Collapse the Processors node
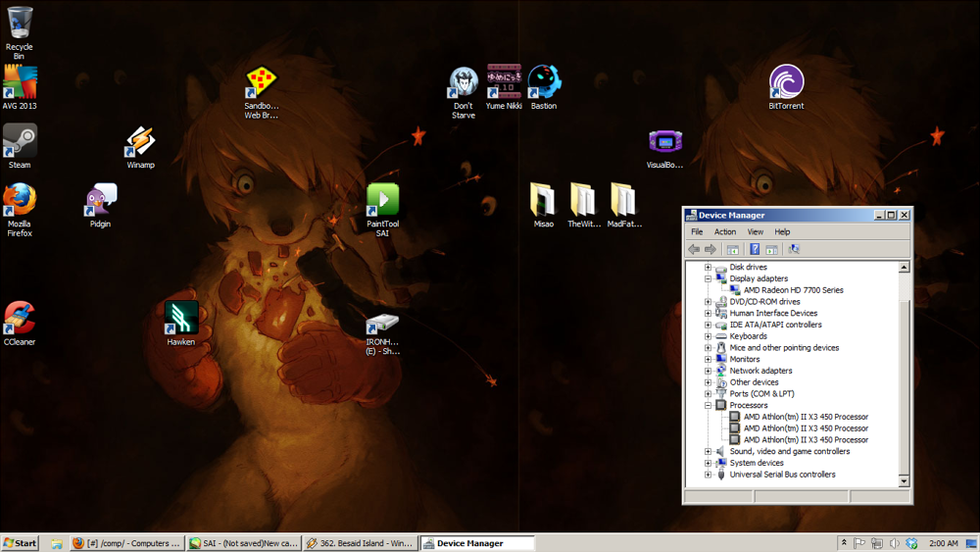Viewport: 980px width, 552px height. (709, 405)
